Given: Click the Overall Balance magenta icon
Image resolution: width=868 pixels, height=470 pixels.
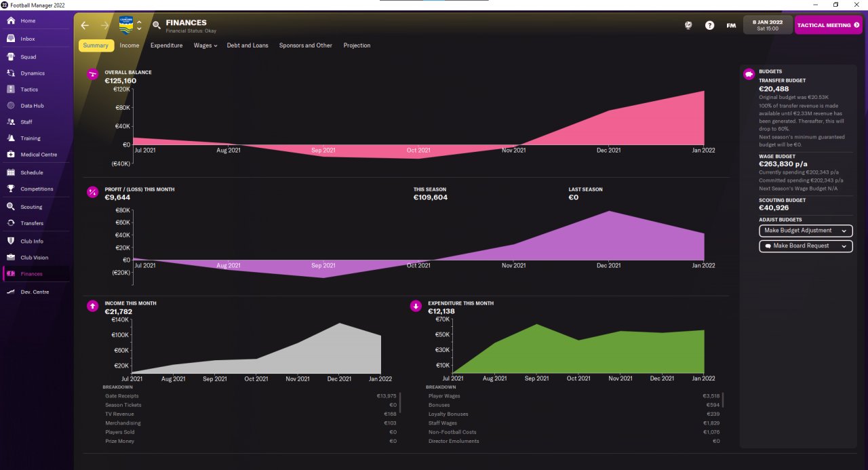Looking at the screenshot, I should tap(93, 75).
